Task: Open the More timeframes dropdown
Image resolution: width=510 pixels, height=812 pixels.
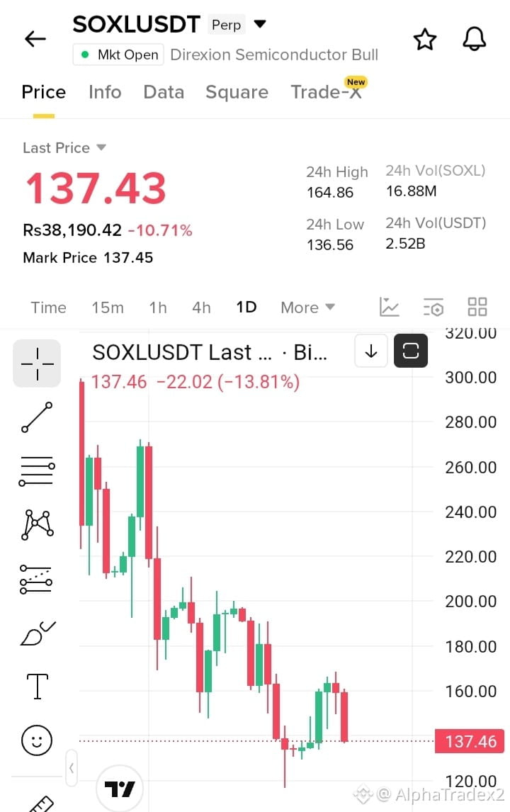Action: [307, 308]
